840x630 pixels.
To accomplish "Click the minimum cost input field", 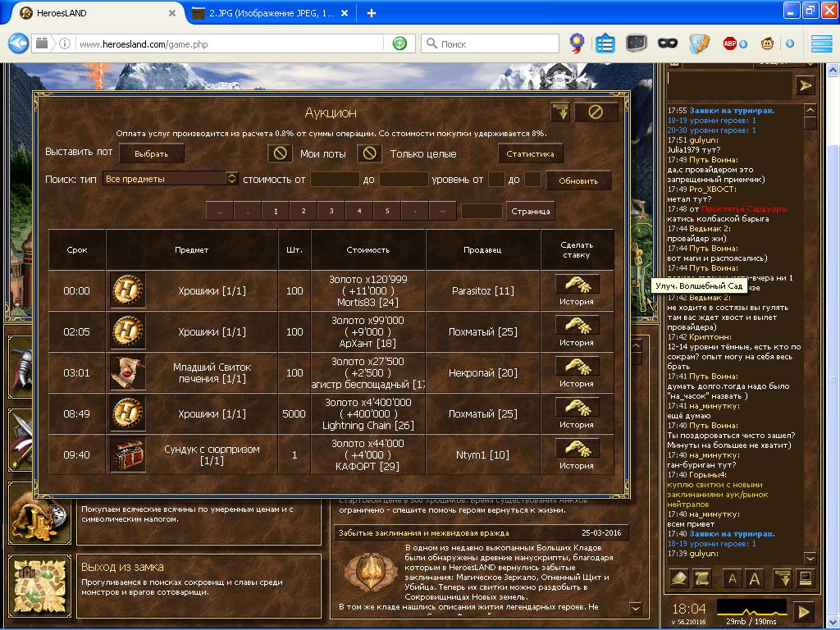I will [335, 179].
